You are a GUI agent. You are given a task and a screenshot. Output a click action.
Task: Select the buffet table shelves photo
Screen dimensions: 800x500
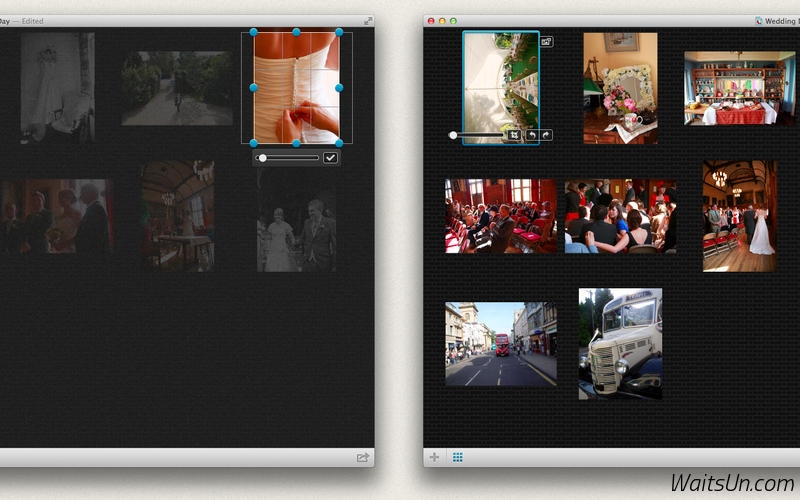point(740,88)
